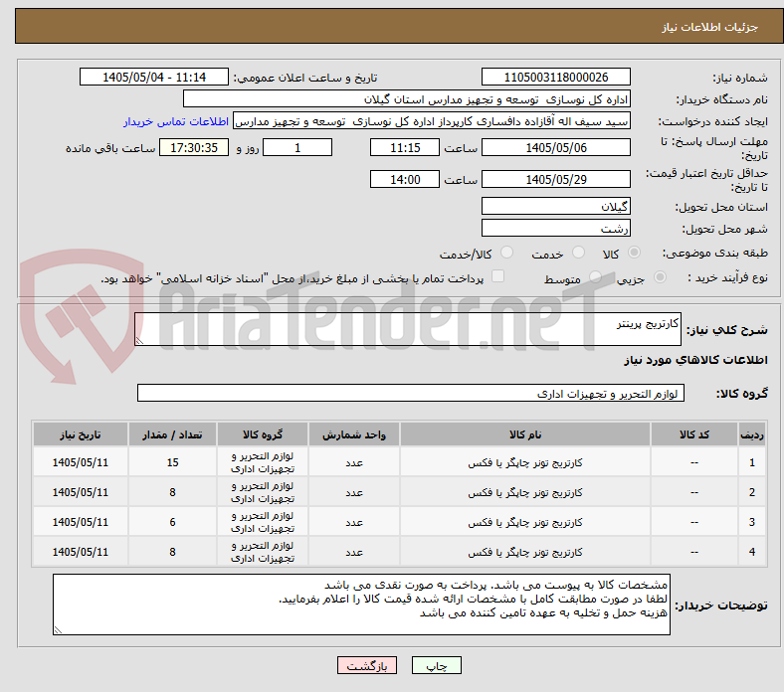Click the جزئیات اطلاعات نیاز page header

[709, 27]
